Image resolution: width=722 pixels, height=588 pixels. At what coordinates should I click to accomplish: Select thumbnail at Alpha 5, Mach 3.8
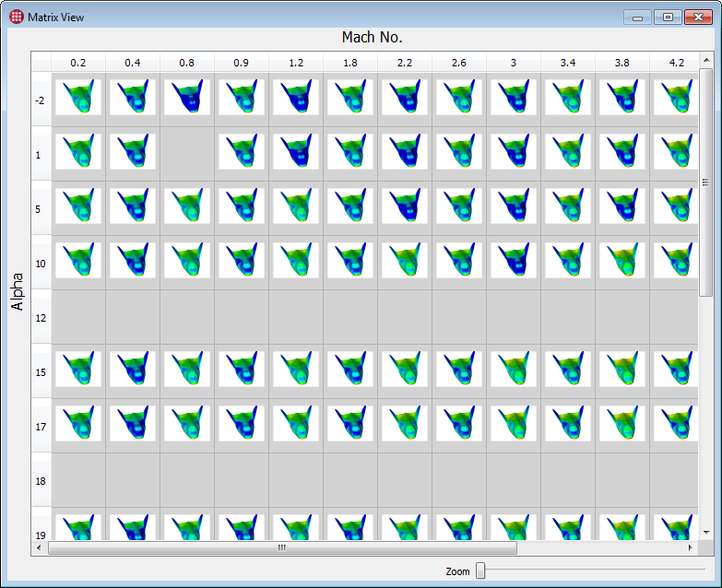pos(621,206)
